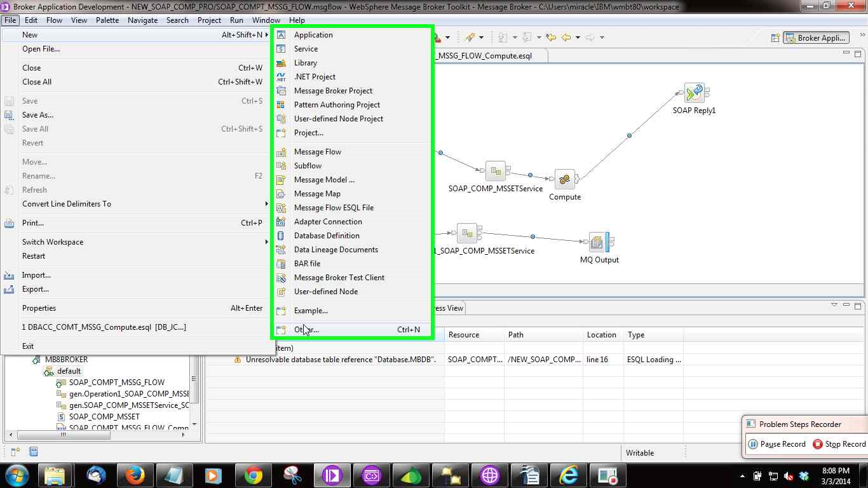Image resolution: width=868 pixels, height=488 pixels.
Task: Click the Resource column header
Action: tap(474, 335)
